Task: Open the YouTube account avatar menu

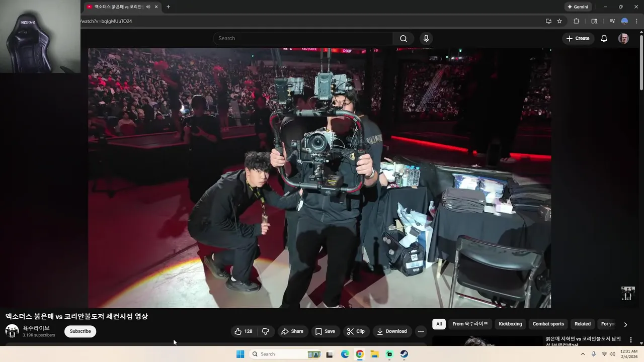Action: click(623, 39)
